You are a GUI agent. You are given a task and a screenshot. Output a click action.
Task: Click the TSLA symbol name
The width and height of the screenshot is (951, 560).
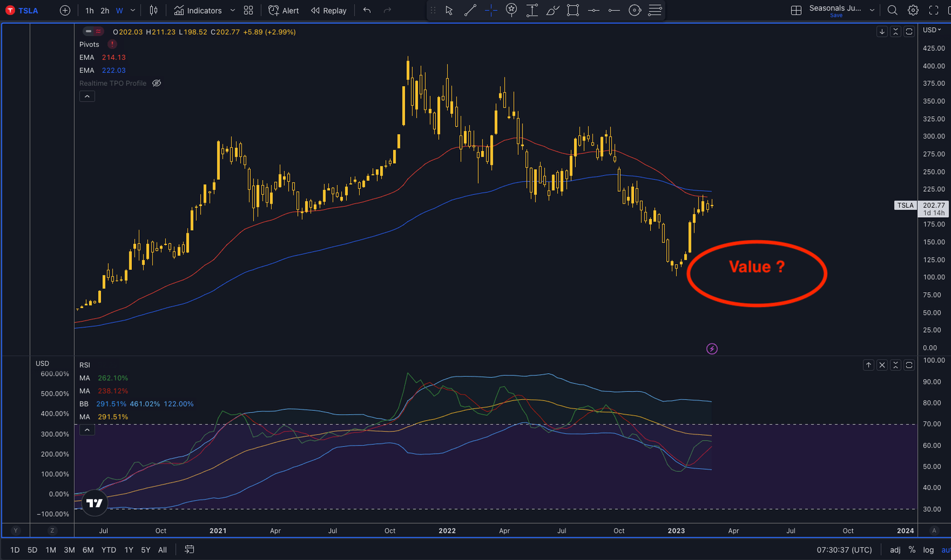(28, 11)
